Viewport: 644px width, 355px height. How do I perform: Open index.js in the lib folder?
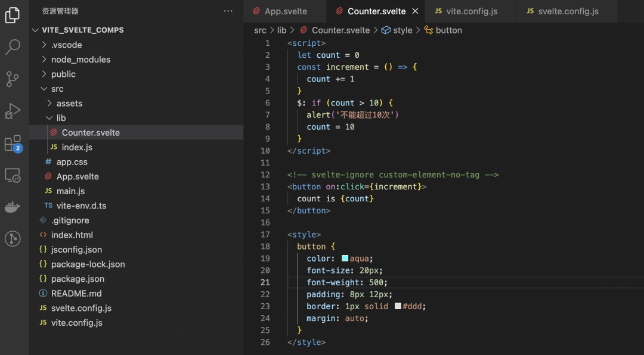[x=136, y=147]
